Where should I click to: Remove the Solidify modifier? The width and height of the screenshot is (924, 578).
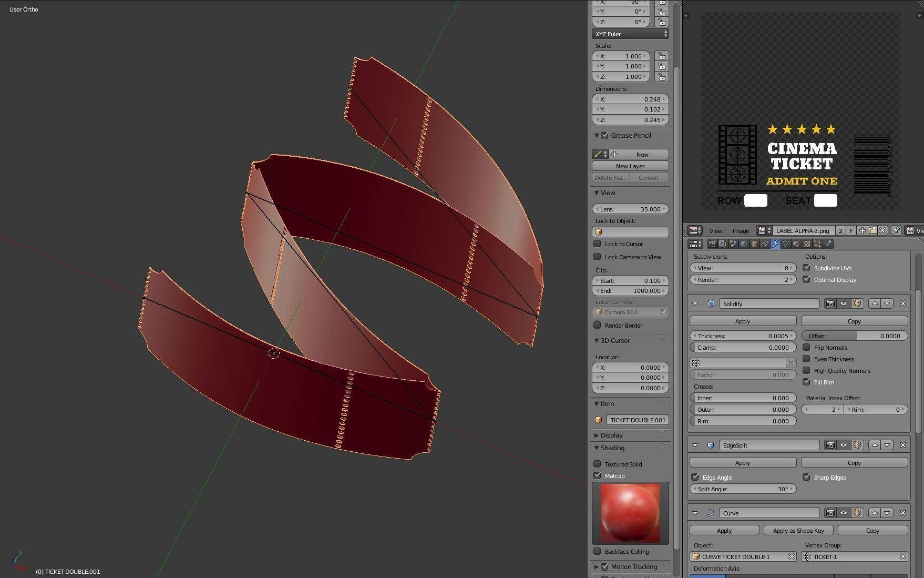pos(903,303)
